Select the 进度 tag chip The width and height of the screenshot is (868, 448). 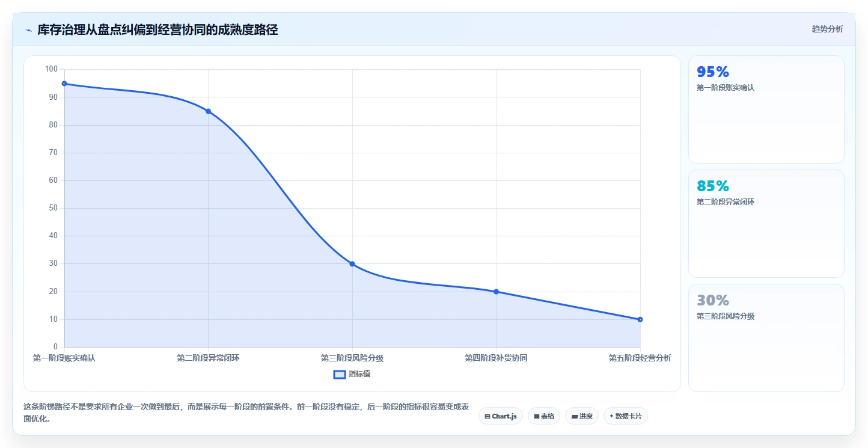click(x=582, y=416)
